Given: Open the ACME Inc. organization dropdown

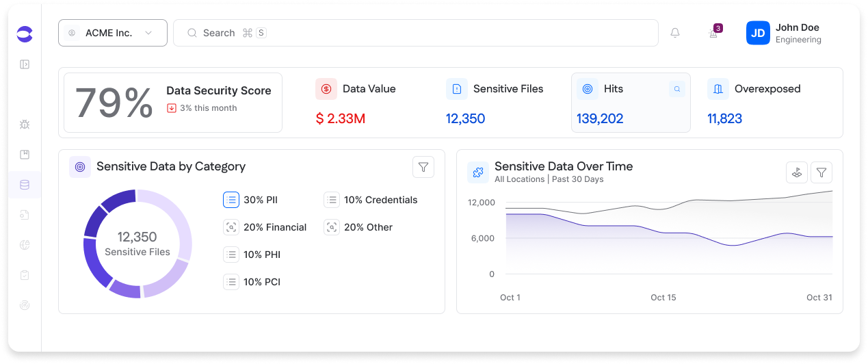Looking at the screenshot, I should 113,33.
